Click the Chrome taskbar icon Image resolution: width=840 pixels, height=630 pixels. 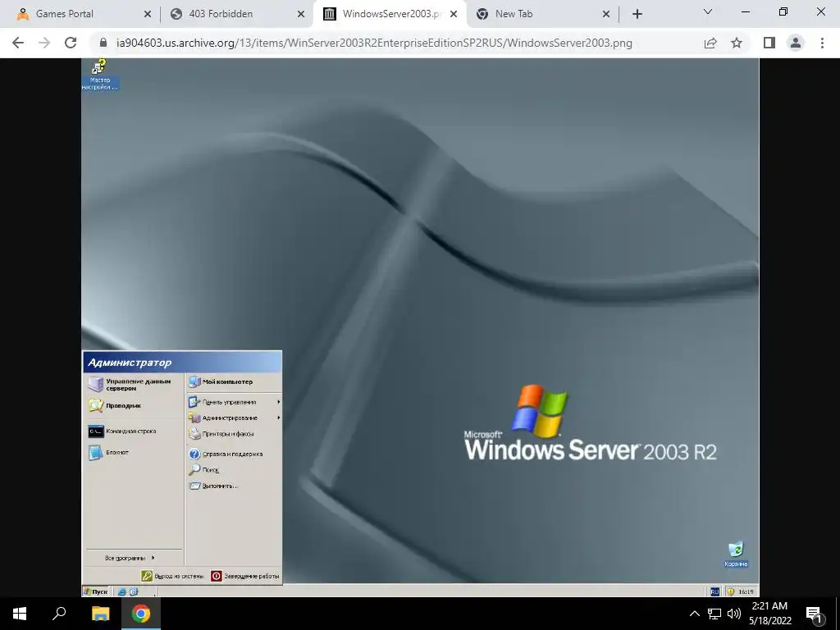pos(141,614)
